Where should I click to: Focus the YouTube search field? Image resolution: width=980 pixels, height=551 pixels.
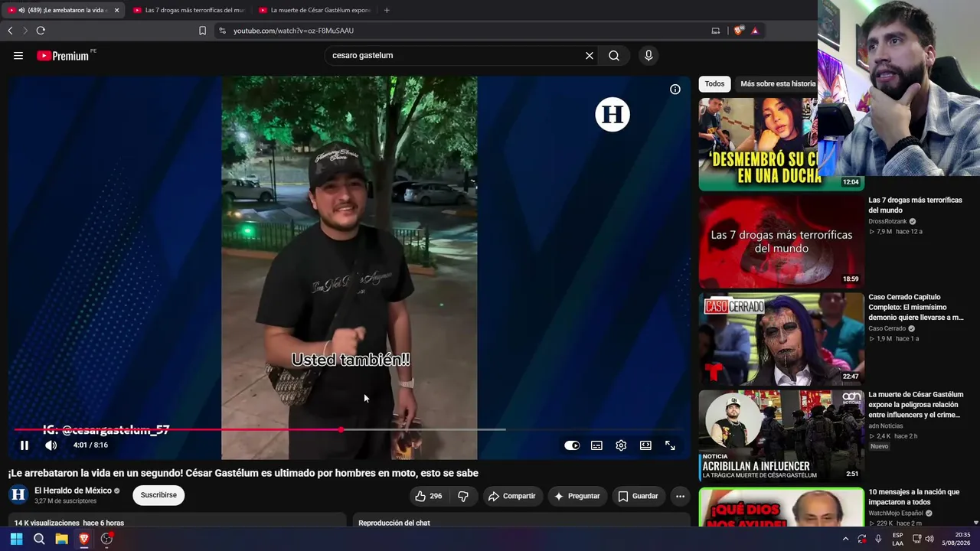coord(456,56)
